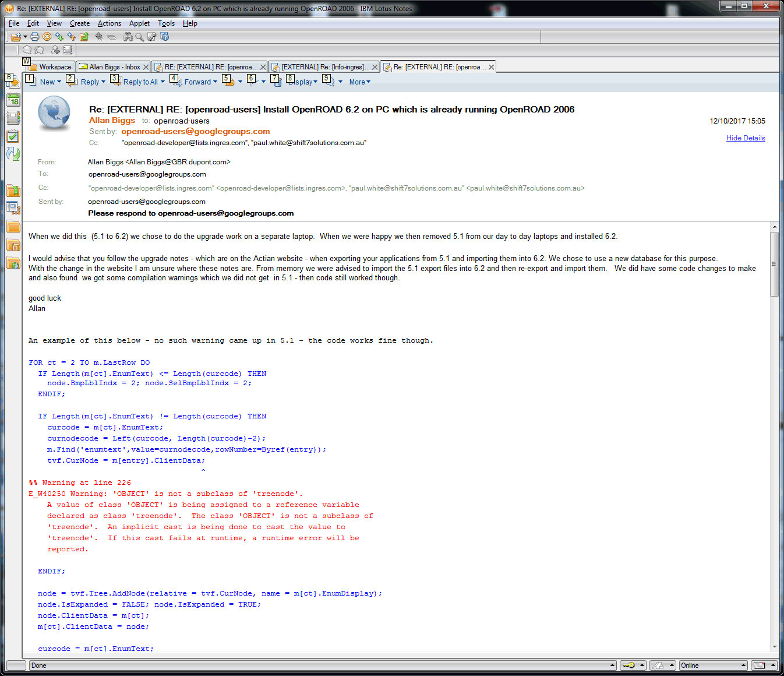Image resolution: width=784 pixels, height=676 pixels.
Task: Open the View menu
Action: [x=54, y=23]
